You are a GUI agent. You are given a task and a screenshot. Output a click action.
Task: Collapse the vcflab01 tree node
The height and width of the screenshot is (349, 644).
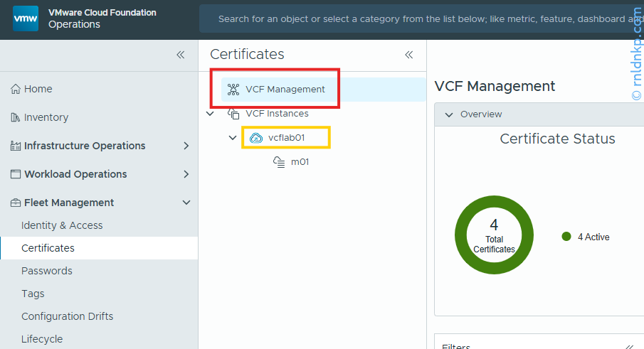click(x=233, y=138)
